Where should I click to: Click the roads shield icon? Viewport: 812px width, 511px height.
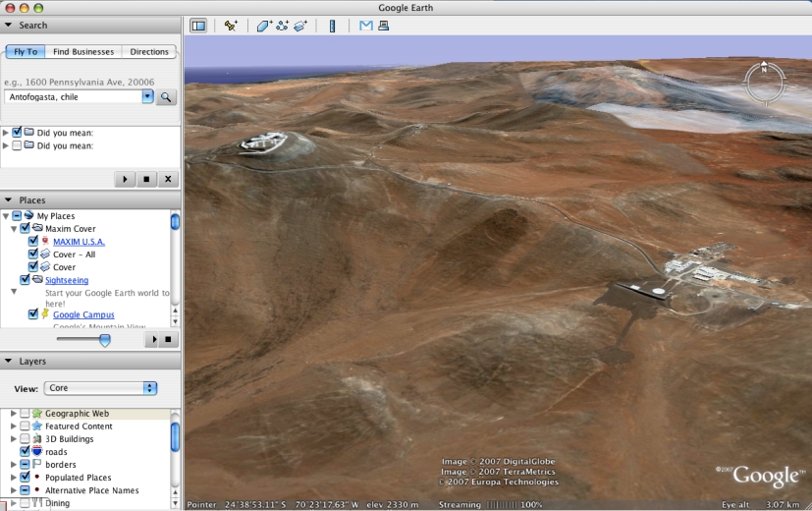pyautogui.click(x=36, y=451)
